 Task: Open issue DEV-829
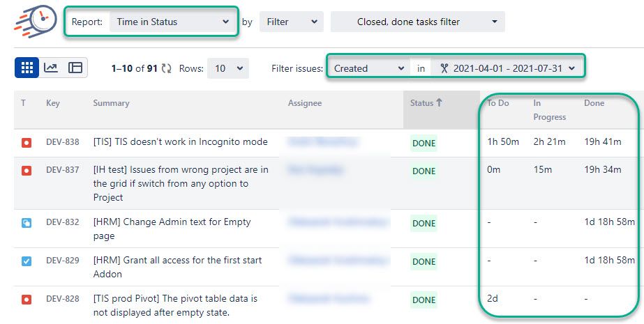pos(62,261)
